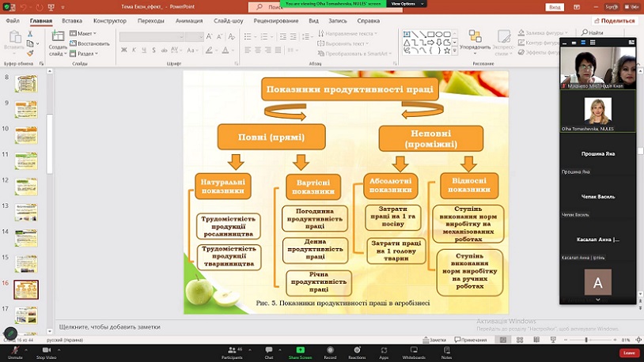The image size is (644, 362).
Task: Open the Zoom Chat panel
Action: 269,353
